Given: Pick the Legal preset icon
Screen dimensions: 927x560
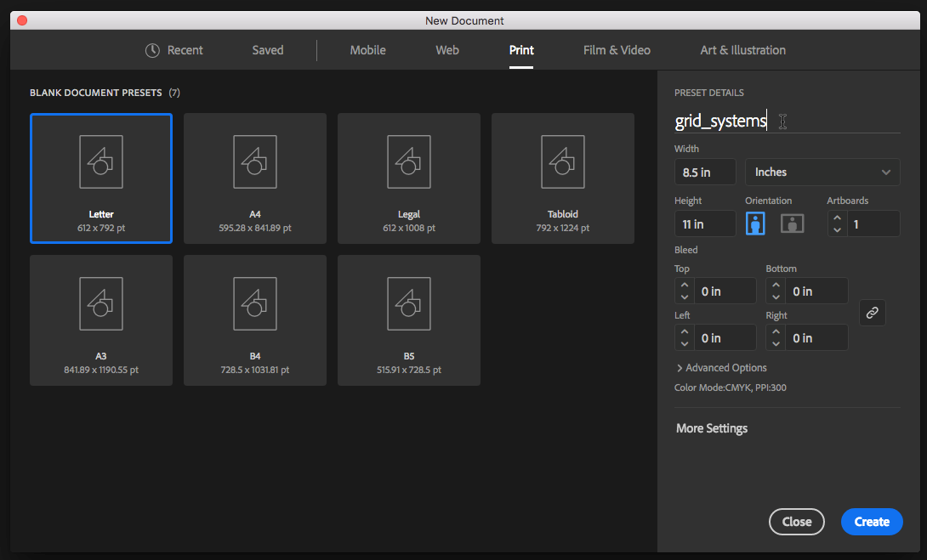Looking at the screenshot, I should click(x=409, y=162).
